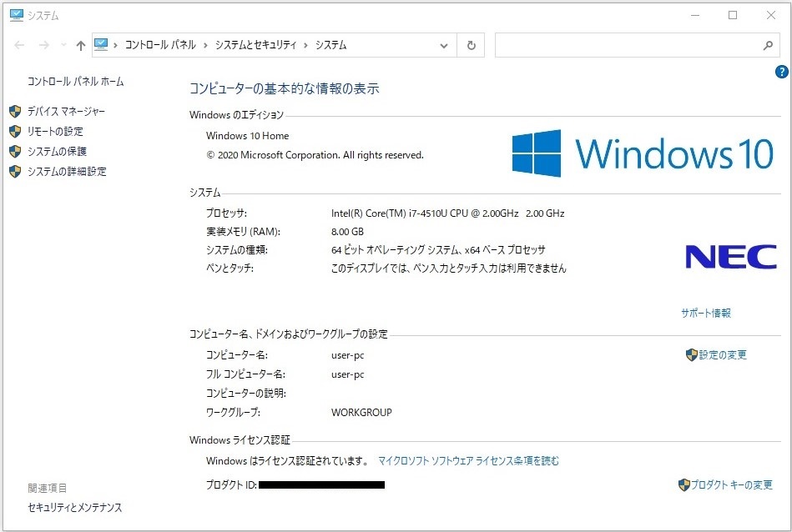This screenshot has width=792, height=532.
Task: Open コントロール パネル ホーム link
Action: point(76,81)
